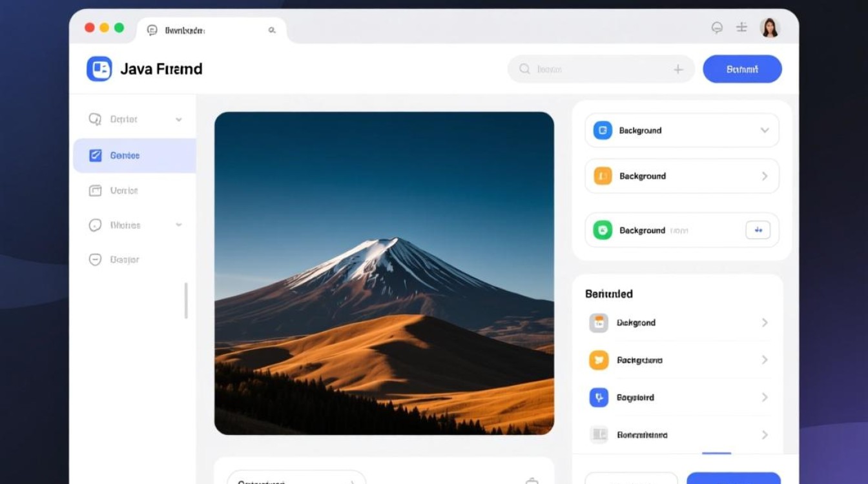
Task: Expand the first sidebar item's dropdown arrow
Action: coord(179,119)
